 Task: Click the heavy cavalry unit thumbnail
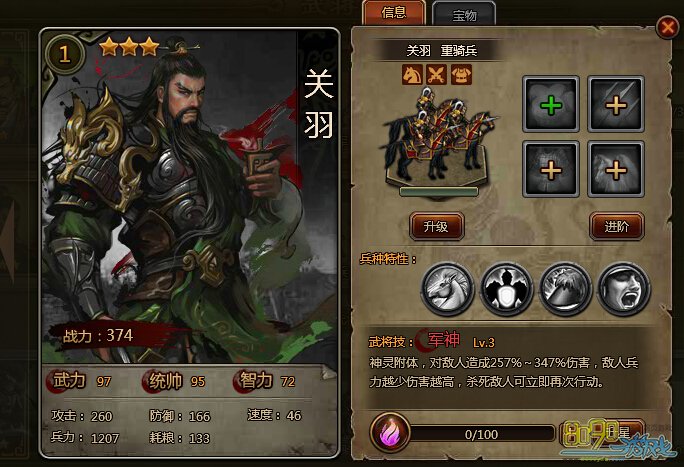pyautogui.click(x=438, y=142)
